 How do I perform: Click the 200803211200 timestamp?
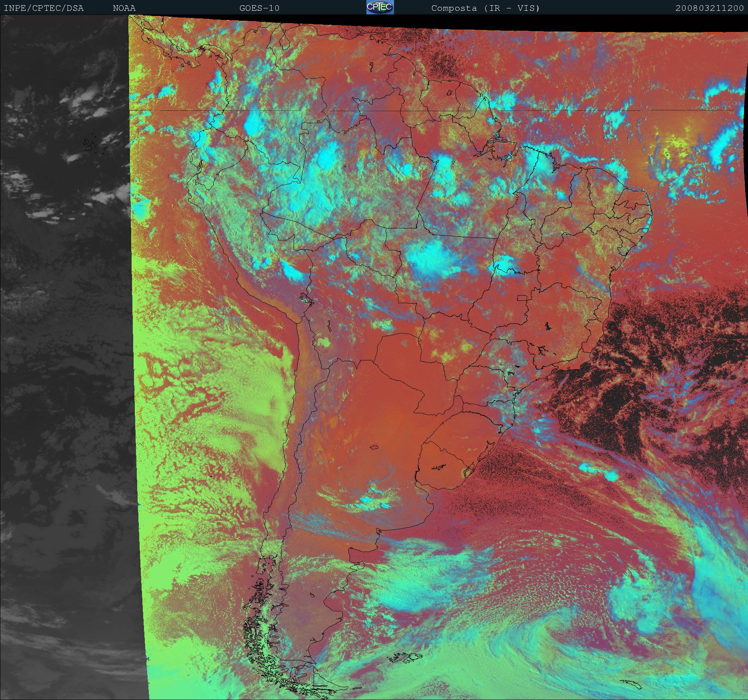[x=709, y=8]
